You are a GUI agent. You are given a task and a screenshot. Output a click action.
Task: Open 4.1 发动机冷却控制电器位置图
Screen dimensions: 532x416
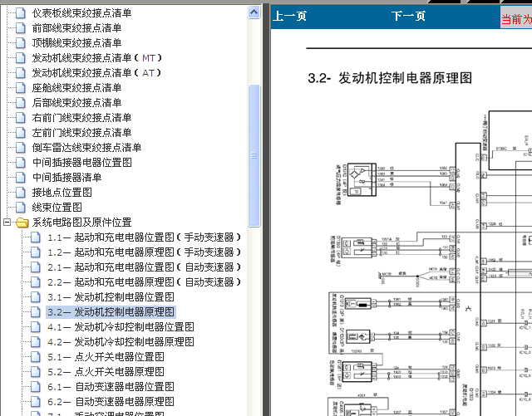click(121, 327)
